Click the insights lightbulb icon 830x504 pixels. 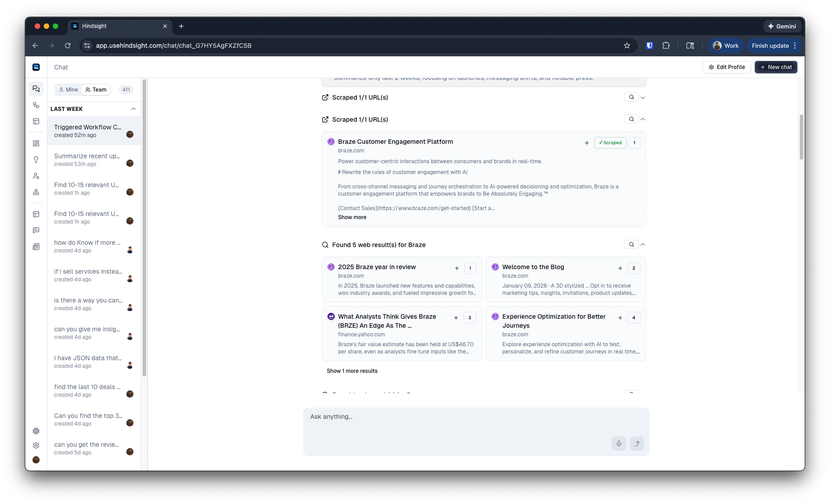(36, 159)
